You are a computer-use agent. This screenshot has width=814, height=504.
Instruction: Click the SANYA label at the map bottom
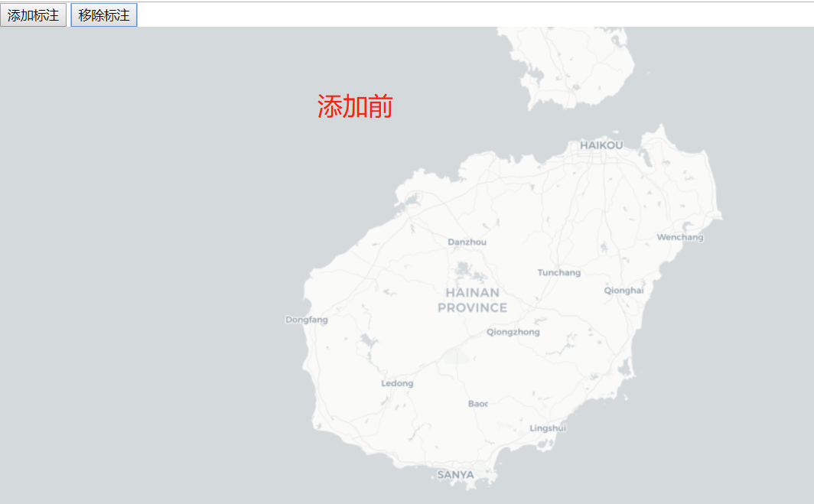click(x=456, y=474)
